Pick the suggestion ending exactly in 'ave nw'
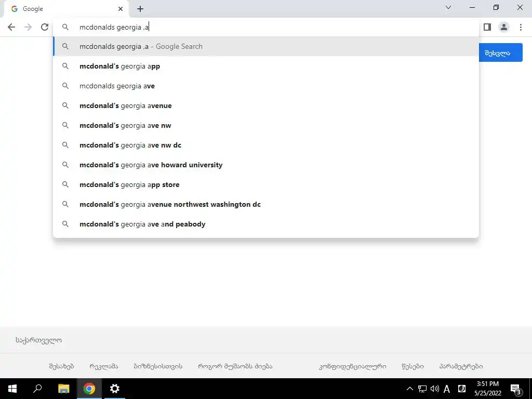Viewport: 532px width, 399px height. [x=266, y=125]
